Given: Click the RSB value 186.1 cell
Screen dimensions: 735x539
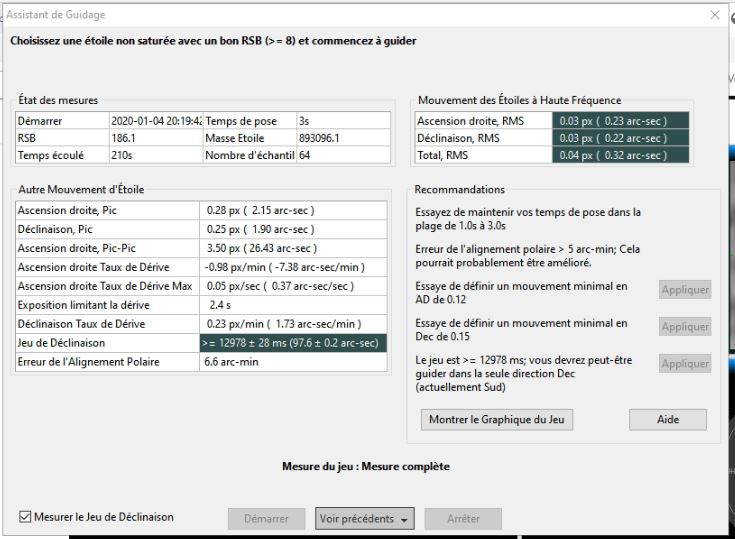Looking at the screenshot, I should pos(154,138).
